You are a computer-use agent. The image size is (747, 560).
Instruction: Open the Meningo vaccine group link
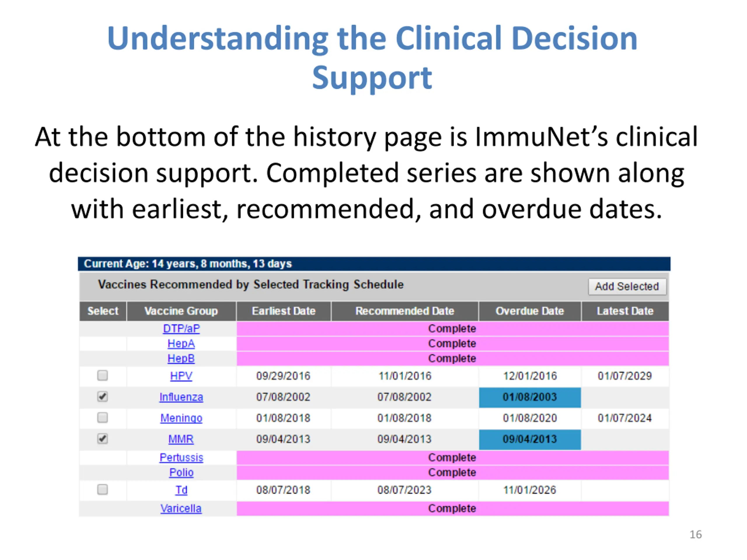click(x=181, y=418)
